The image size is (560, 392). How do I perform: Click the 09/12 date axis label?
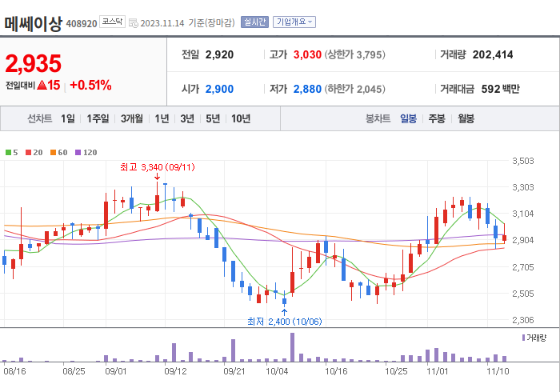[x=175, y=371]
